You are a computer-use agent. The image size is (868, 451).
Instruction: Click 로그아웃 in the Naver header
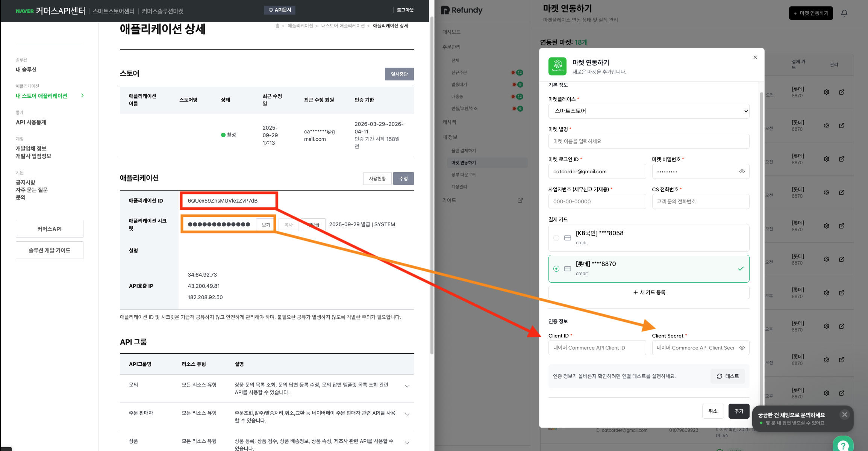[405, 10]
